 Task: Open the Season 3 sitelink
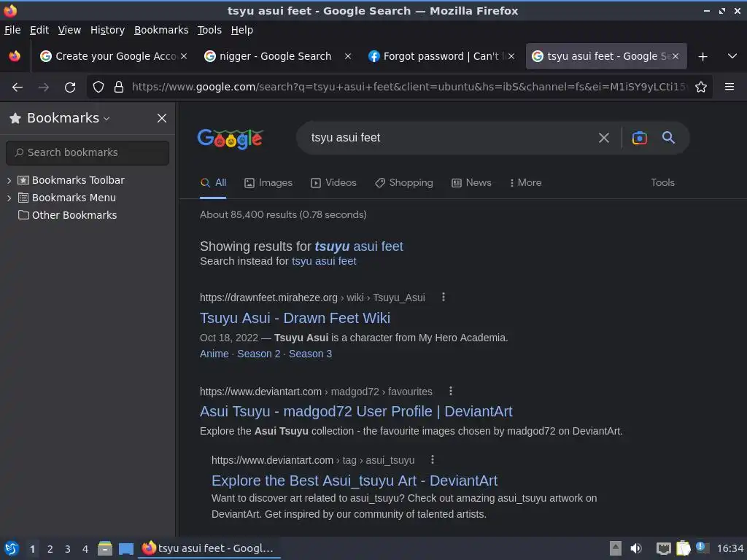pyautogui.click(x=310, y=354)
